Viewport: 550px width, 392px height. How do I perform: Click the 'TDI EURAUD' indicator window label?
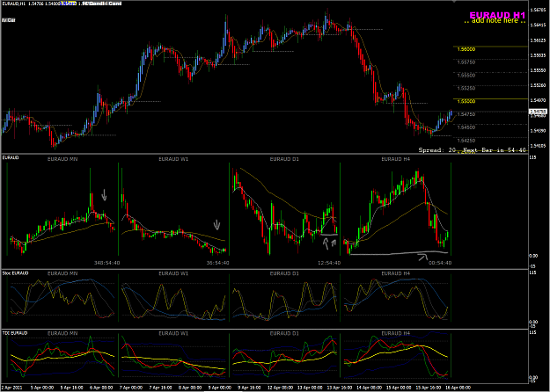(x=15, y=333)
